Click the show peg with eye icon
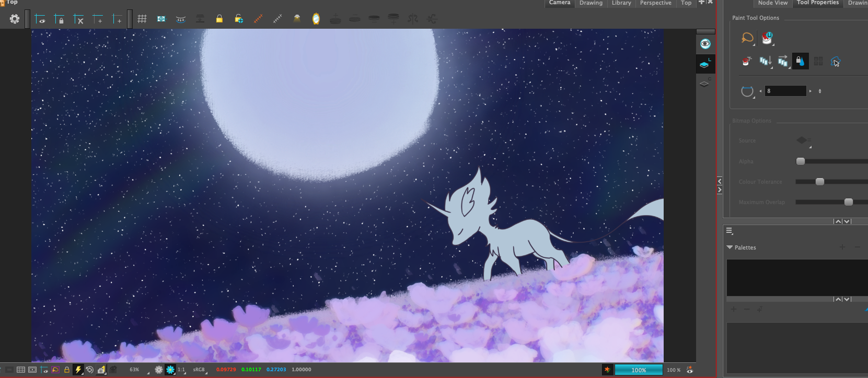This screenshot has height=378, width=868. tap(40, 19)
